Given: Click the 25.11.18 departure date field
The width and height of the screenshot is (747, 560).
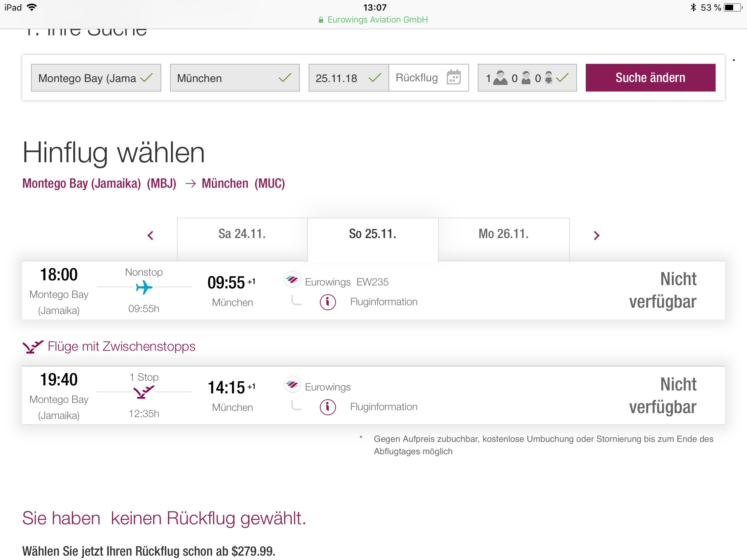Looking at the screenshot, I should pyautogui.click(x=348, y=78).
